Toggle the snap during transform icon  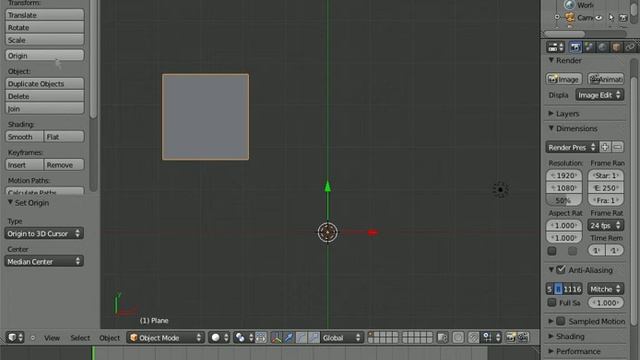(473, 338)
